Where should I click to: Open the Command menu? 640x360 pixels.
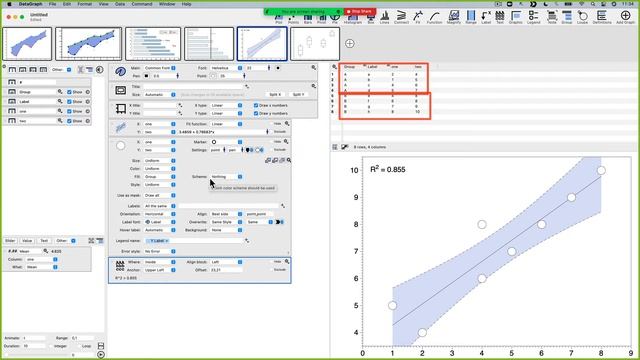[x=142, y=4]
